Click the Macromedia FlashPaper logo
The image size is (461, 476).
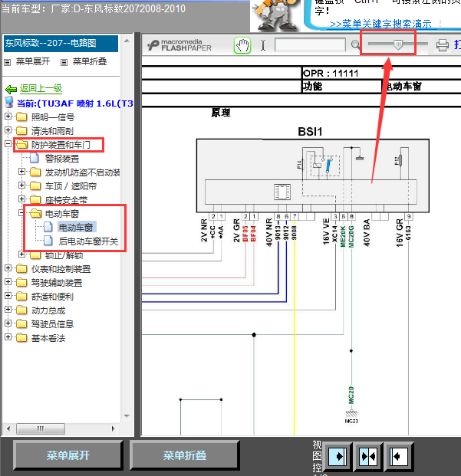click(179, 45)
